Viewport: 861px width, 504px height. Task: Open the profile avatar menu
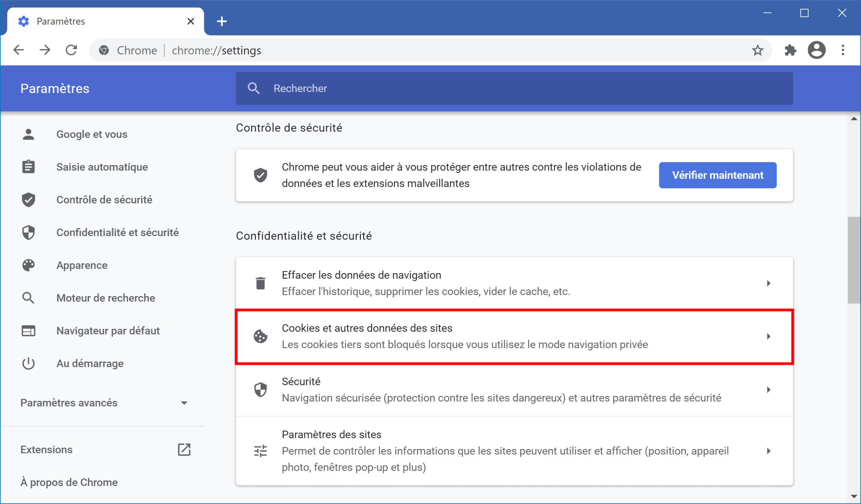pos(817,50)
